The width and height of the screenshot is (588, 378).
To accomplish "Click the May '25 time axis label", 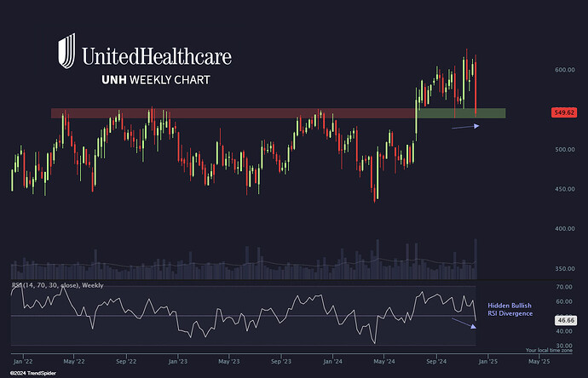I will pos(539,361).
